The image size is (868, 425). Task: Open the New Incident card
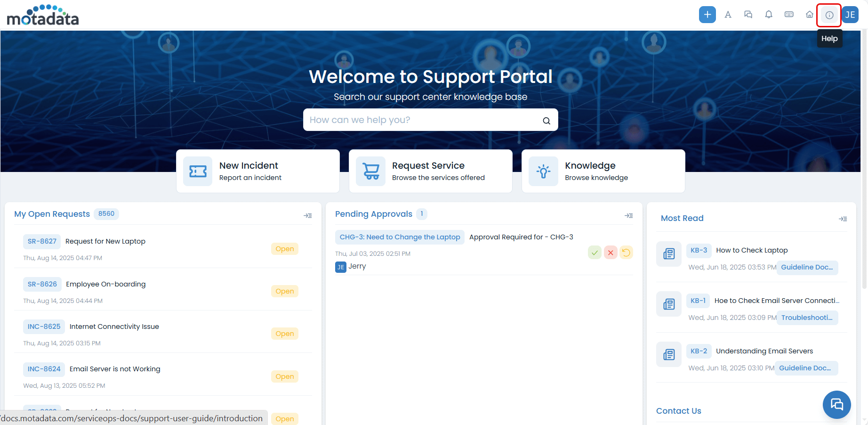pyautogui.click(x=257, y=171)
